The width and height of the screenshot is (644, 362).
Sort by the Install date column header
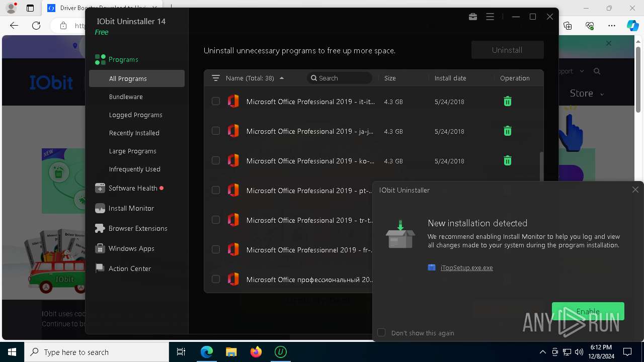click(450, 78)
